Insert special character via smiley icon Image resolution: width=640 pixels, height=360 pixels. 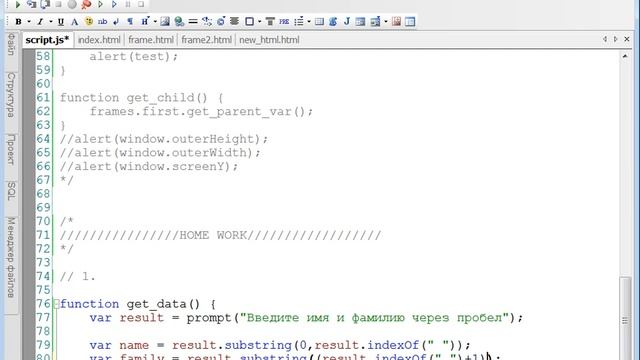tap(89, 22)
